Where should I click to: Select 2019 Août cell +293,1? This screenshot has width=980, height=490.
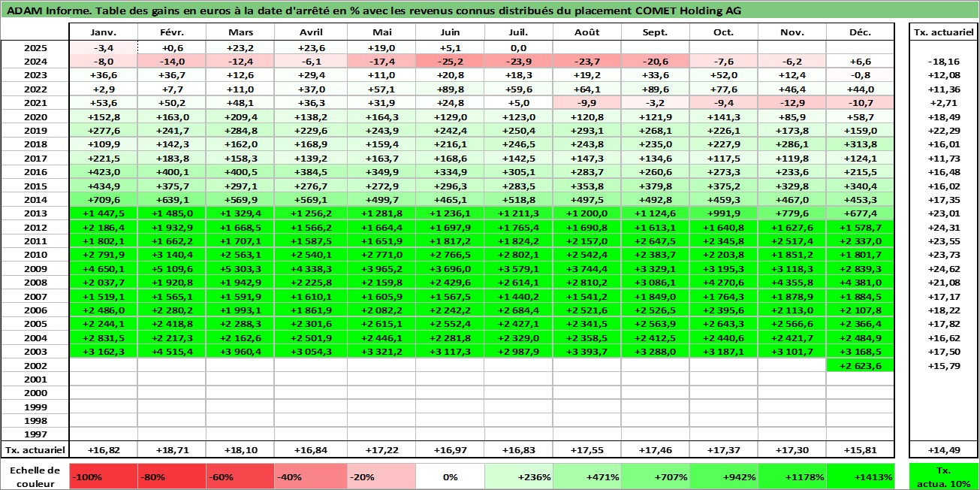(587, 131)
